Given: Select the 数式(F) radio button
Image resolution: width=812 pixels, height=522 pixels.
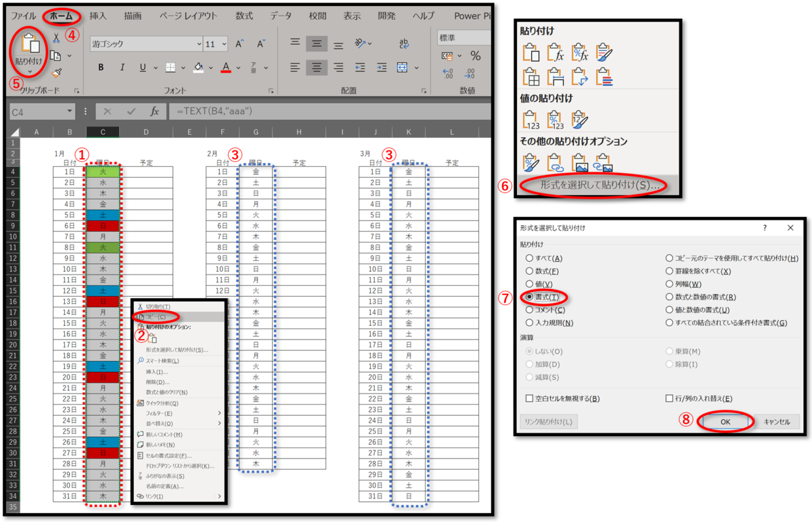Looking at the screenshot, I should (530, 271).
